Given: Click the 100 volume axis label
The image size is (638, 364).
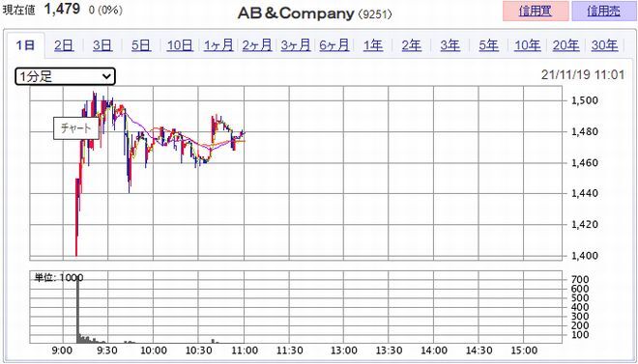Looking at the screenshot, I should point(580,335).
